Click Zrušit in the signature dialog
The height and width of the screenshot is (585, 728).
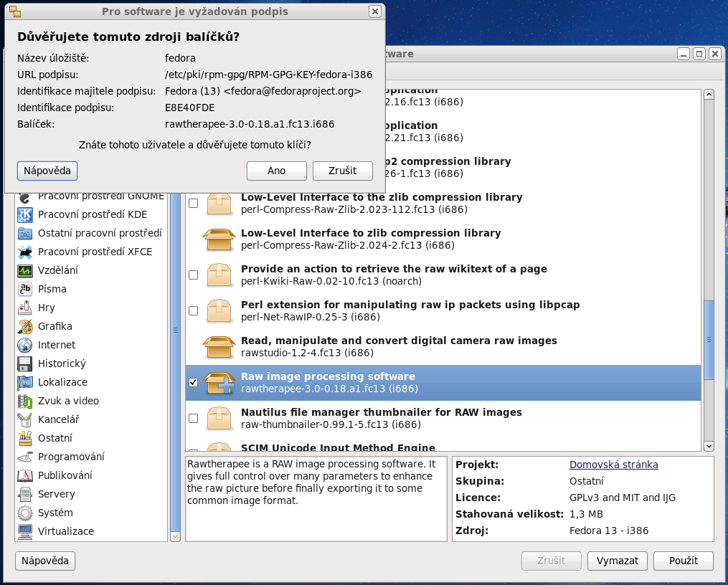point(343,171)
